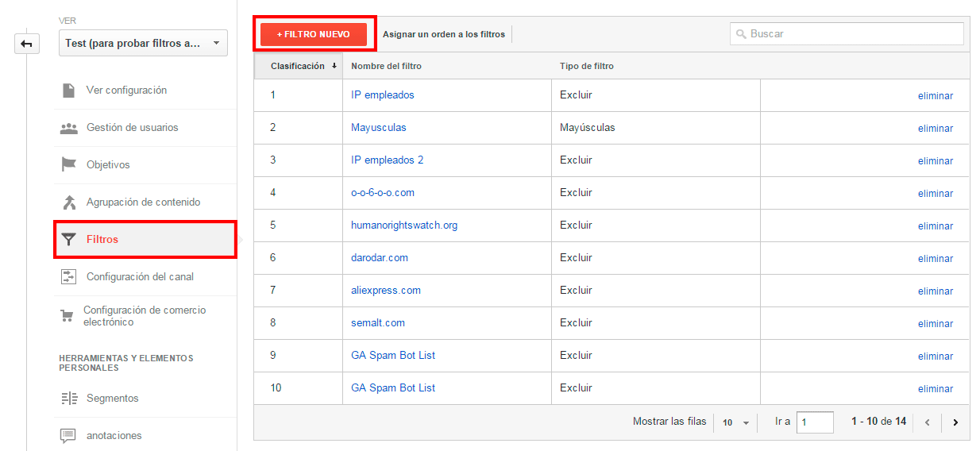Click the Gestión de usuarios people icon
Screen dimensions: 980x451
[x=69, y=128]
